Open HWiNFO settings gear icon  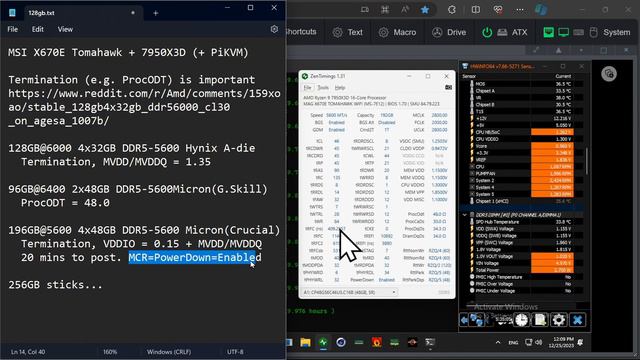click(x=558, y=320)
